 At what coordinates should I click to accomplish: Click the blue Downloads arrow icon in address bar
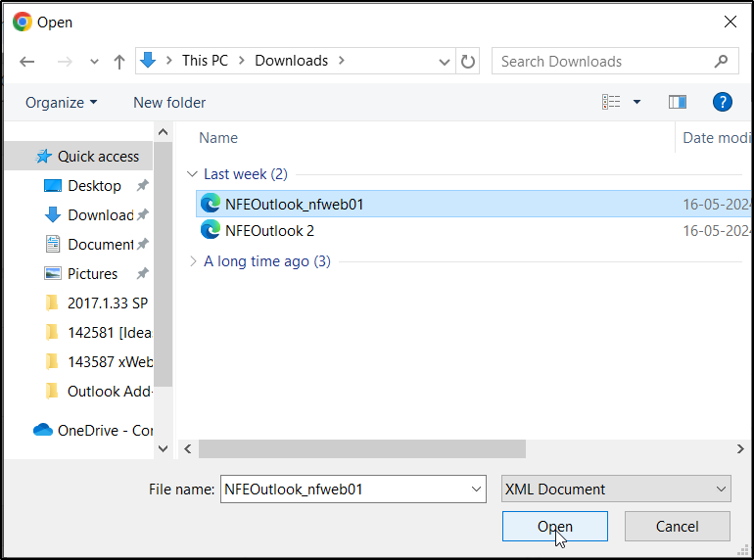148,61
